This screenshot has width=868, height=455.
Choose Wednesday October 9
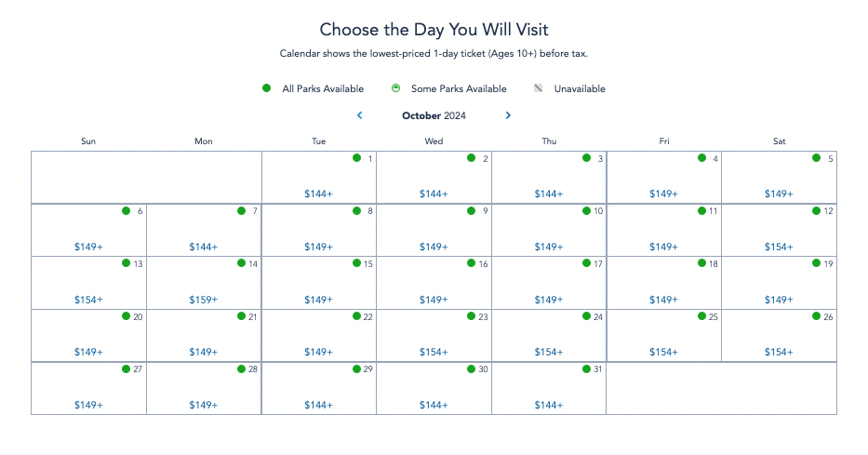[x=434, y=230]
